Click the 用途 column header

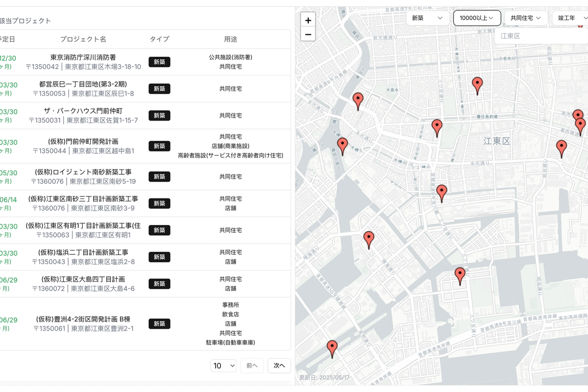coord(230,39)
